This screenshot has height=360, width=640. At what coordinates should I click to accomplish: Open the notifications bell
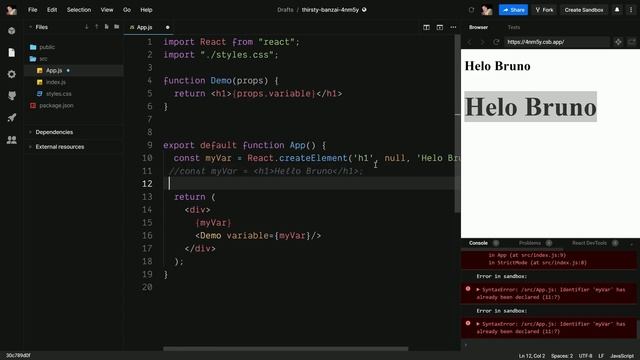[x=617, y=10]
